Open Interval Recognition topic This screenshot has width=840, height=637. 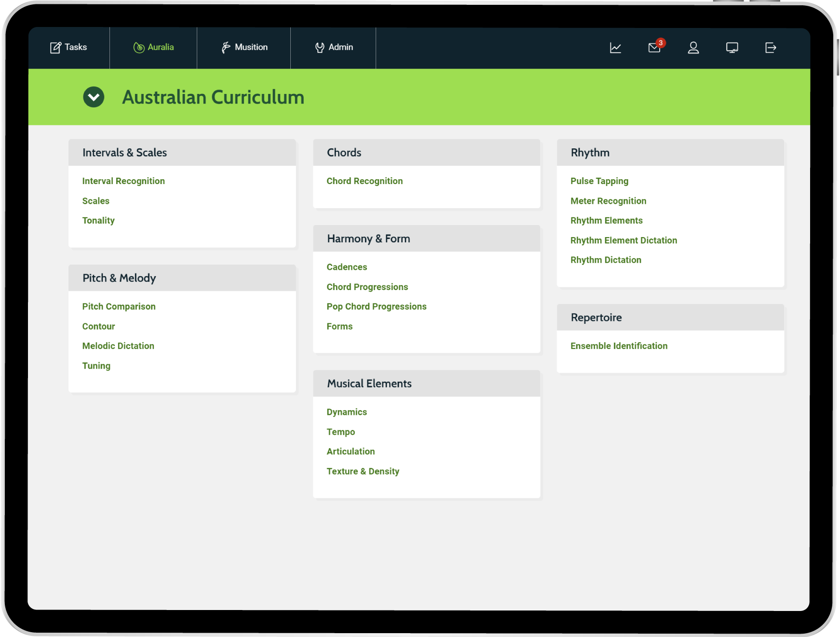(x=123, y=181)
